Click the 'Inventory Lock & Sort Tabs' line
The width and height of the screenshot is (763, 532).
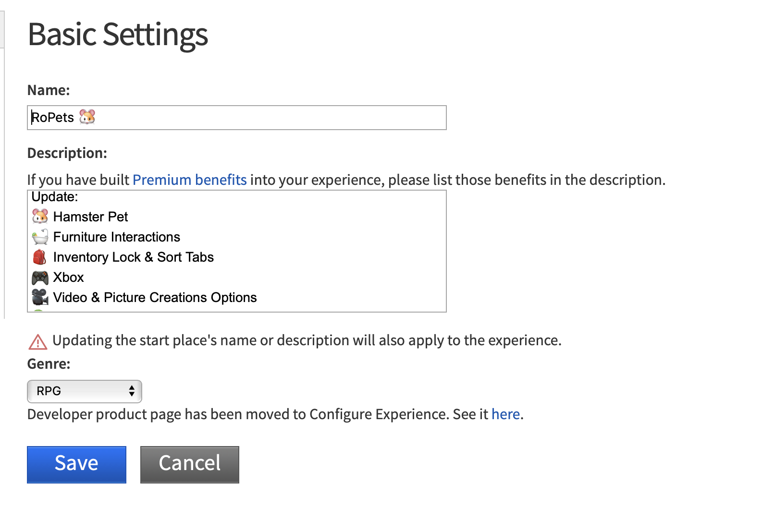point(133,257)
